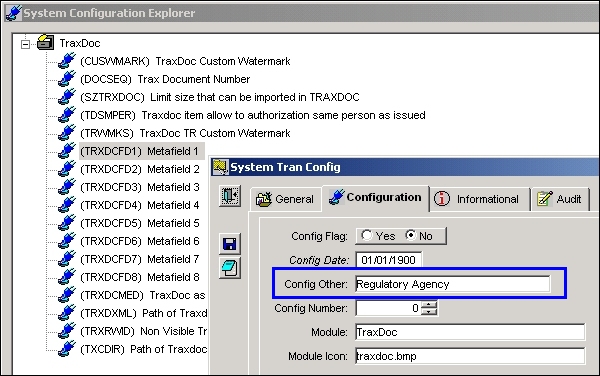Viewport: 600px width, 376px height.
Task: Click the floppy disk save icon
Action: (230, 244)
